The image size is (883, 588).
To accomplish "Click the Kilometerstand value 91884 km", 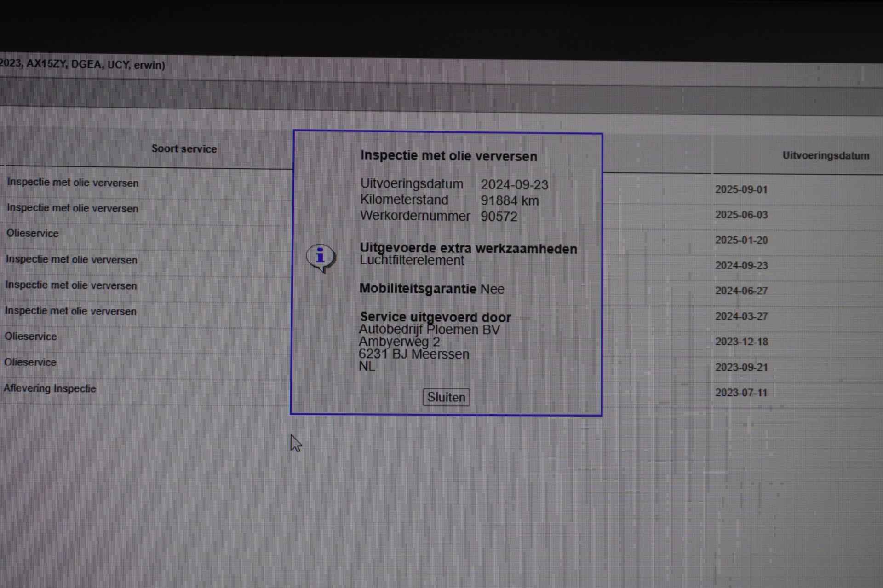I will (509, 200).
